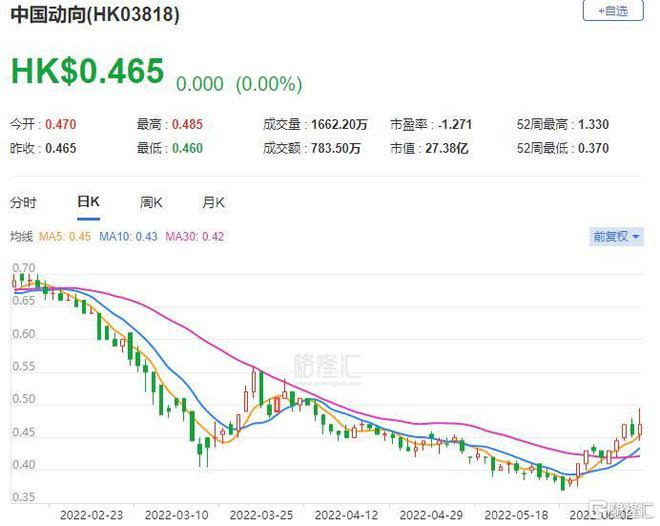Click the 2022-03-25 date axis label
The height and width of the screenshot is (526, 660).
[x=261, y=515]
